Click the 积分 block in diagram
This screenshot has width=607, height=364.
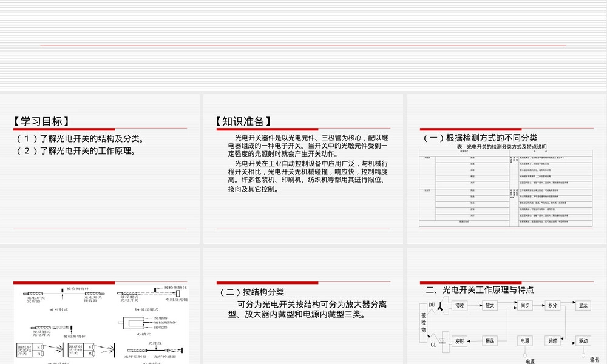coord(552,305)
